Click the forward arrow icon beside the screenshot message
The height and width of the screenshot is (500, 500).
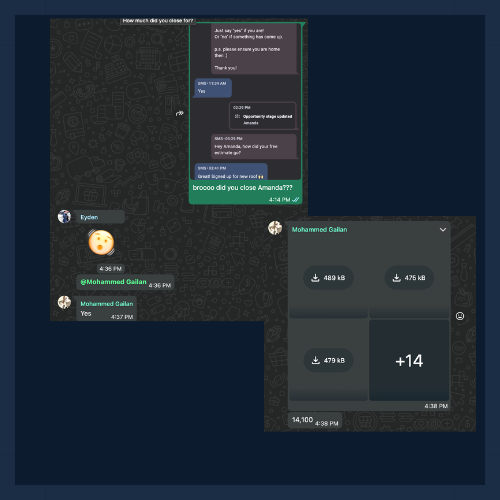click(x=180, y=113)
